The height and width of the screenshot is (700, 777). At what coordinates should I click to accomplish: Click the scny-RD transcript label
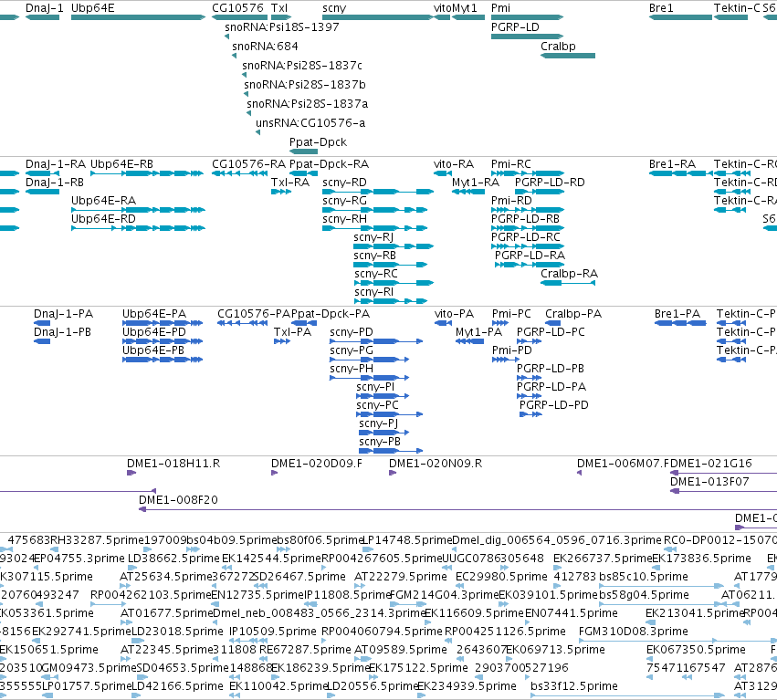(x=344, y=183)
